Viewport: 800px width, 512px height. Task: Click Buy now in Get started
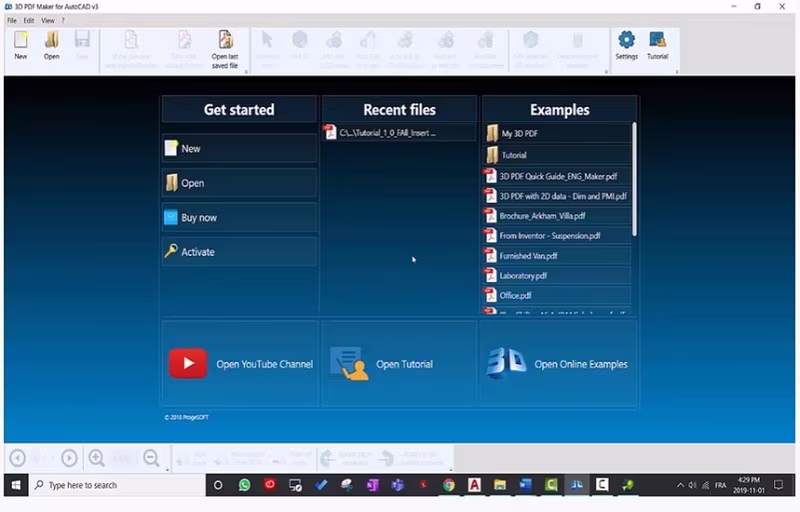(239, 217)
